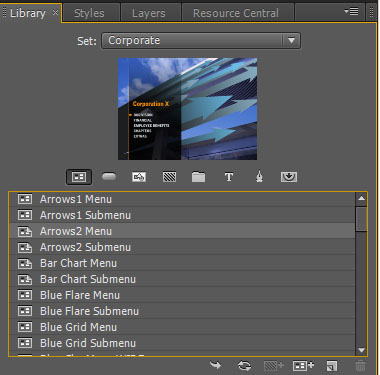The height and width of the screenshot is (375, 380).
Task: Click the Bar Chart Submenu row icon
Action: click(25, 279)
